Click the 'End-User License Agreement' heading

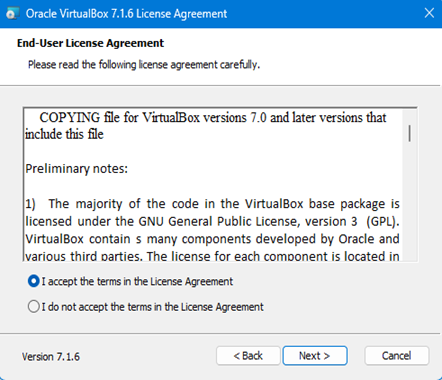pos(90,43)
